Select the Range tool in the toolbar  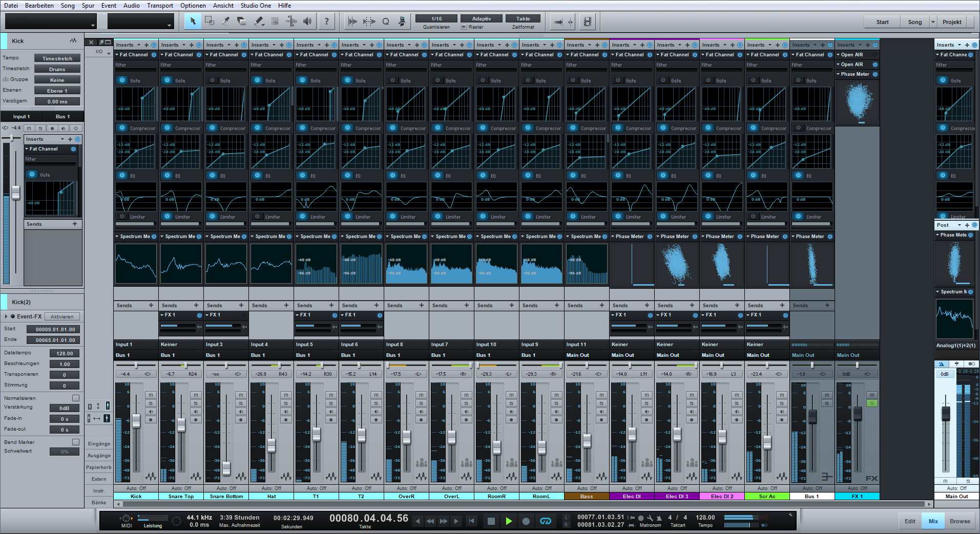click(210, 22)
